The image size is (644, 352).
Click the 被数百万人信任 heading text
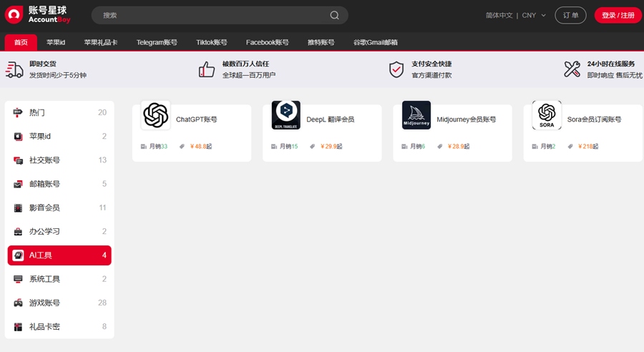click(x=245, y=64)
